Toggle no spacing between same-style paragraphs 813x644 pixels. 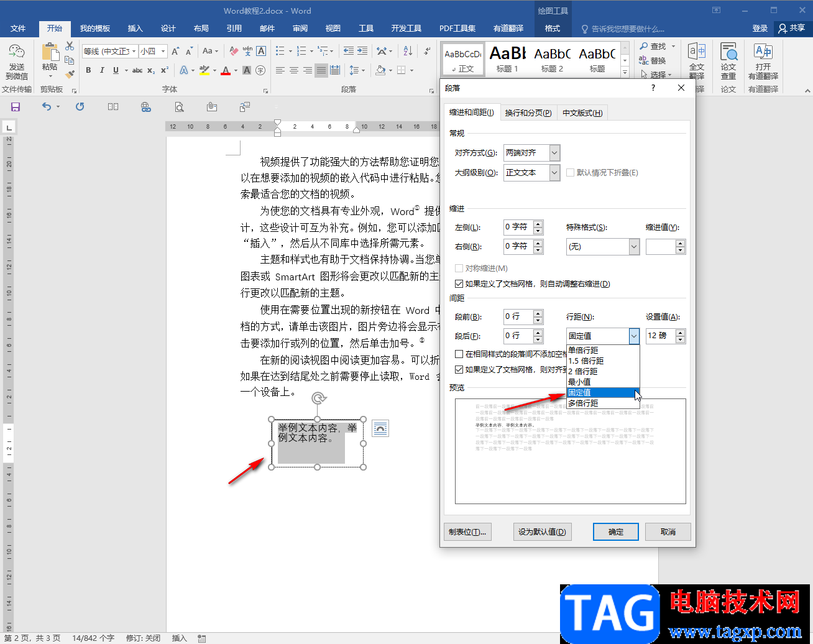(459, 354)
